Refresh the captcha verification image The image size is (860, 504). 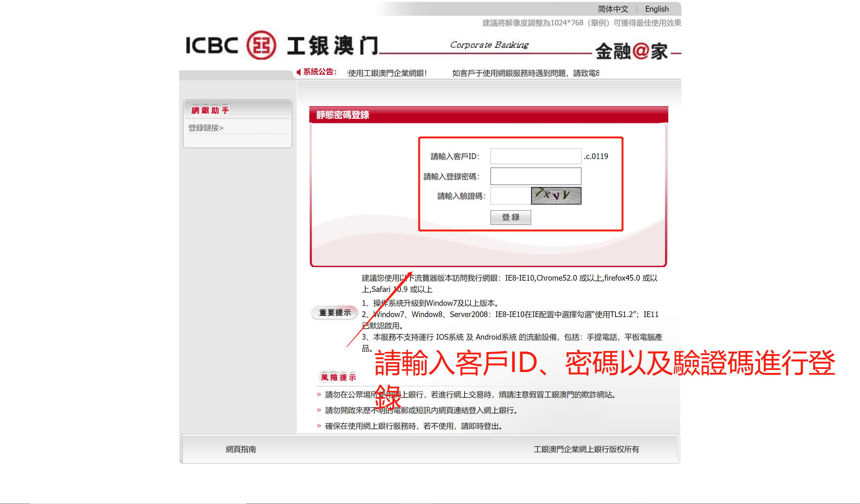point(556,196)
